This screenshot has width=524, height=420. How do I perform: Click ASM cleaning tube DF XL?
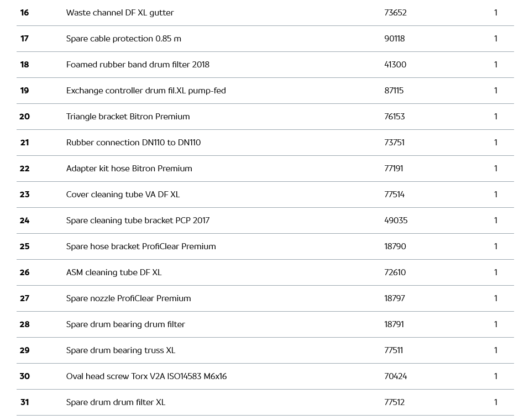point(114,272)
